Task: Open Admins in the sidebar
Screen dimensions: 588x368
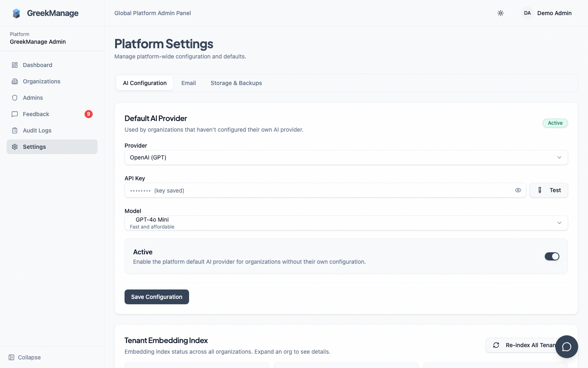Action: click(x=52, y=98)
